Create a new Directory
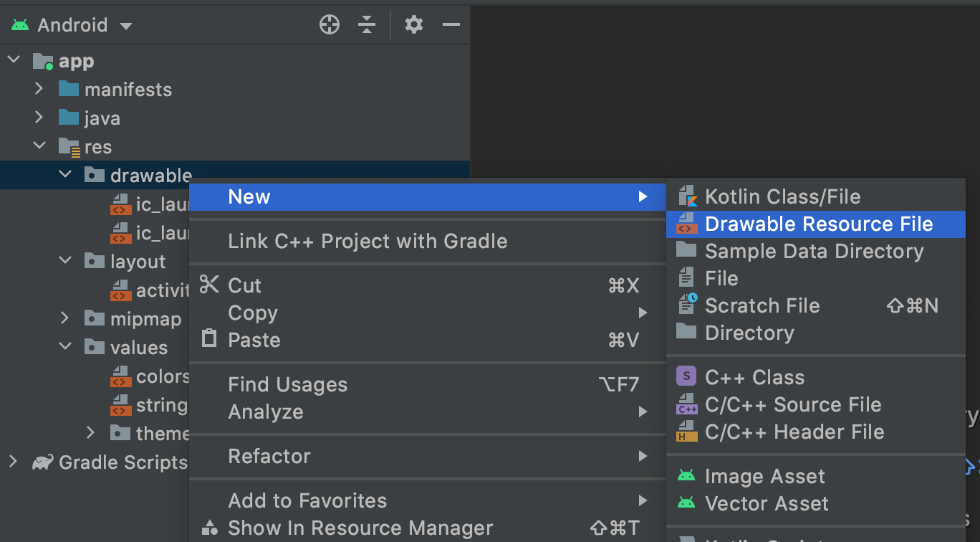 (816, 333)
